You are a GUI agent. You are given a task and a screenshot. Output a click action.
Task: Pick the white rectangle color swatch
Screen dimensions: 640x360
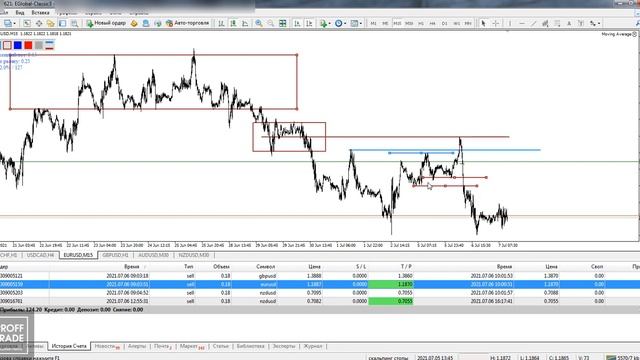click(x=7, y=45)
